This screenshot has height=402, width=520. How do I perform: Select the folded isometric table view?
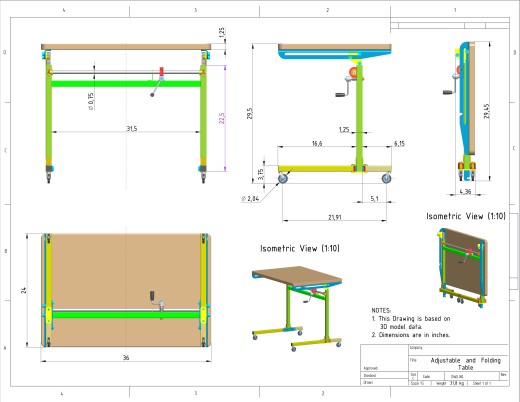pyautogui.click(x=463, y=268)
